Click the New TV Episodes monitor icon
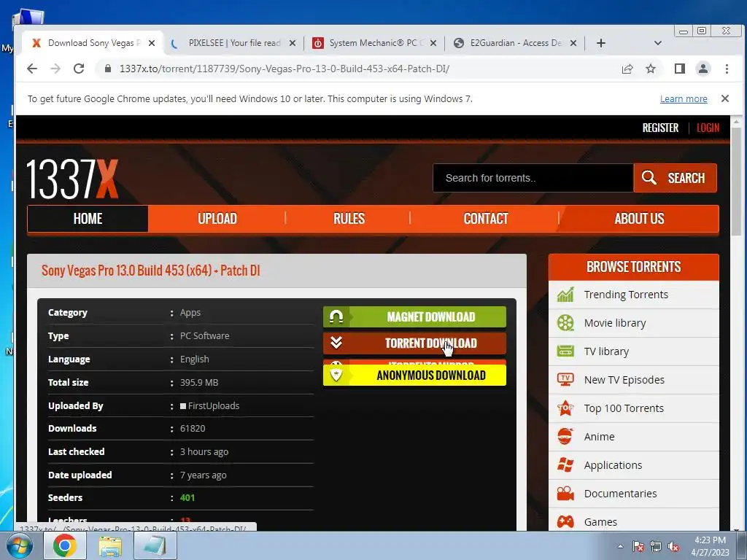Image resolution: width=747 pixels, height=560 pixels. pyautogui.click(x=565, y=380)
